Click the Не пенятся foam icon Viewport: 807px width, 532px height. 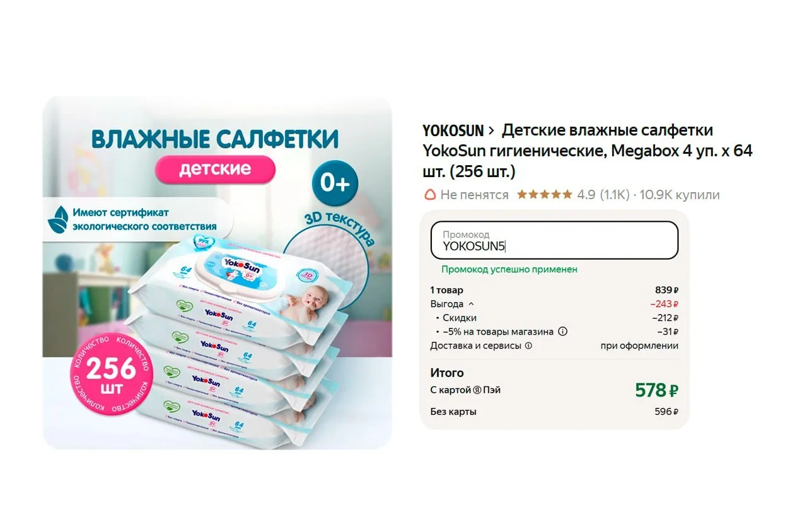pyautogui.click(x=429, y=195)
